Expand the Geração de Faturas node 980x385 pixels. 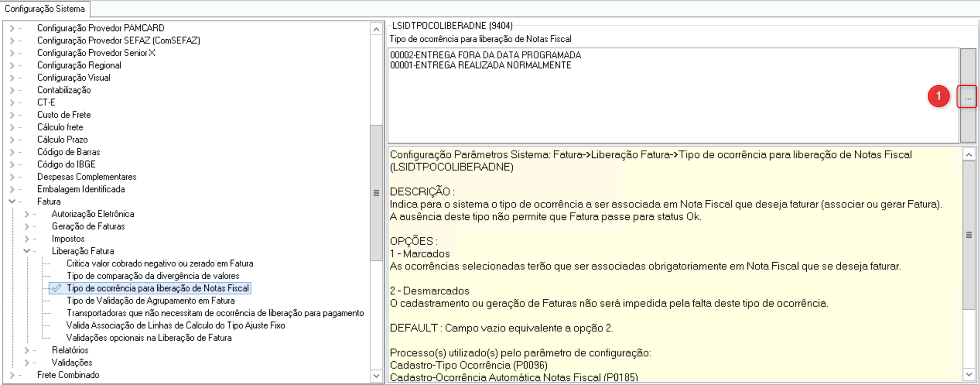pos(27,226)
